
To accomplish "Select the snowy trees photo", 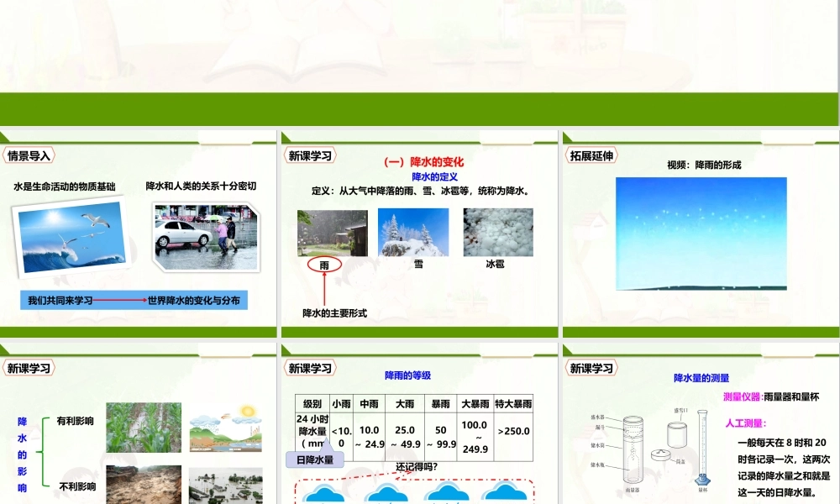I will (413, 232).
